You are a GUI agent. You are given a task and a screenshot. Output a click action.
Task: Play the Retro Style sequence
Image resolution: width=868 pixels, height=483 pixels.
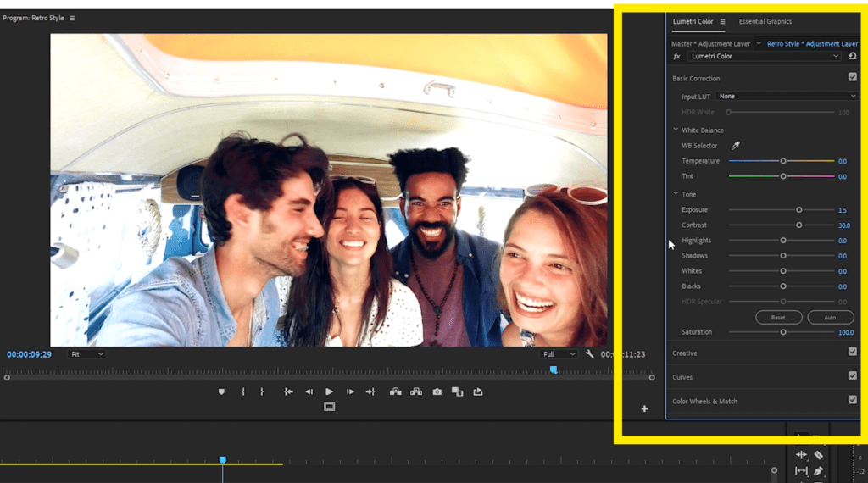[x=330, y=391]
